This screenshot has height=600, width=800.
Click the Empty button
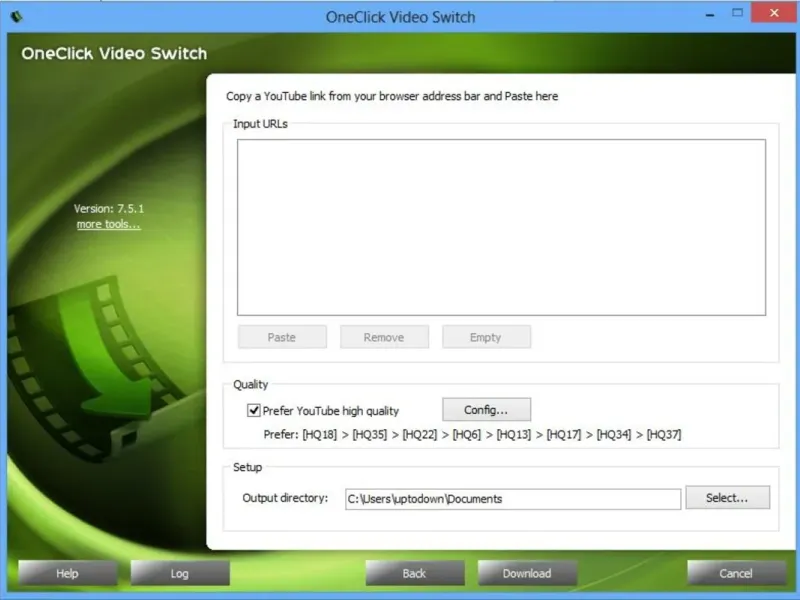486,337
